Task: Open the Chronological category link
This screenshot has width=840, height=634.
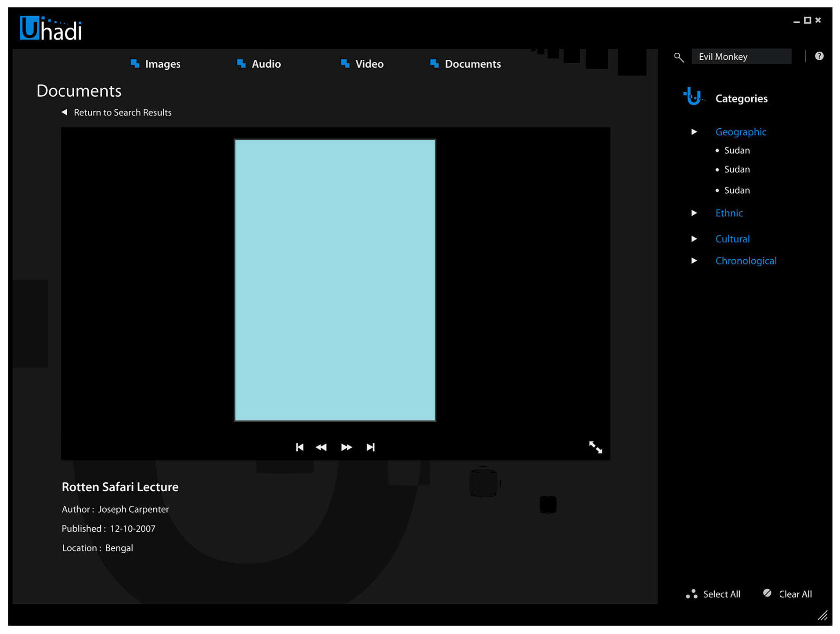Action: pyautogui.click(x=746, y=261)
